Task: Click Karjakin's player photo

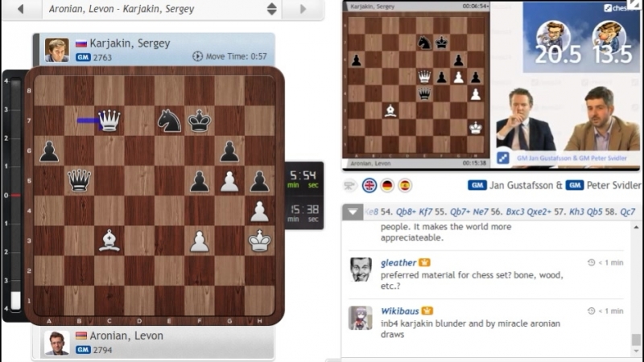Action: [56, 50]
